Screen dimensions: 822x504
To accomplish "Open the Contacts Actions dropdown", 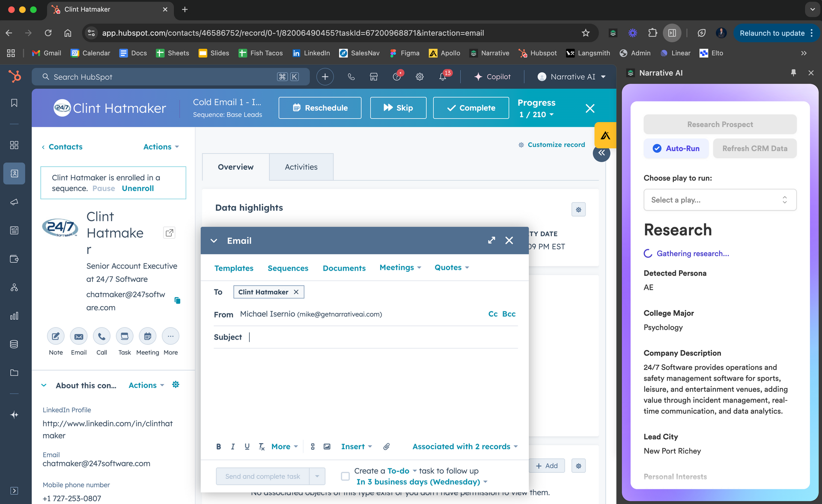I will click(161, 146).
